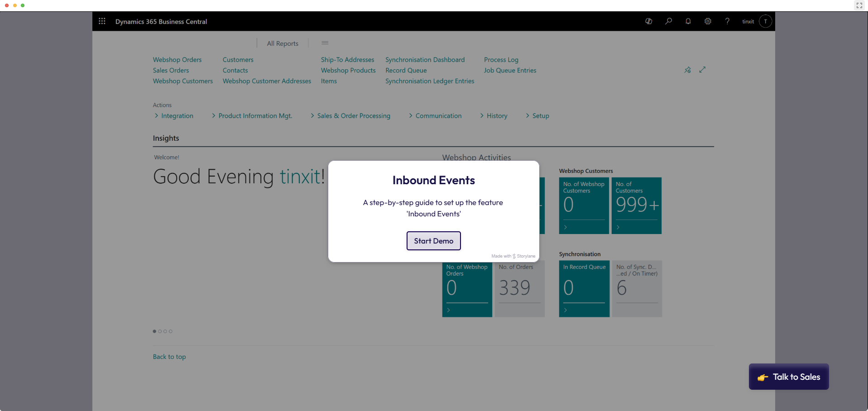
Task: Open the settings gear icon
Action: [708, 21]
